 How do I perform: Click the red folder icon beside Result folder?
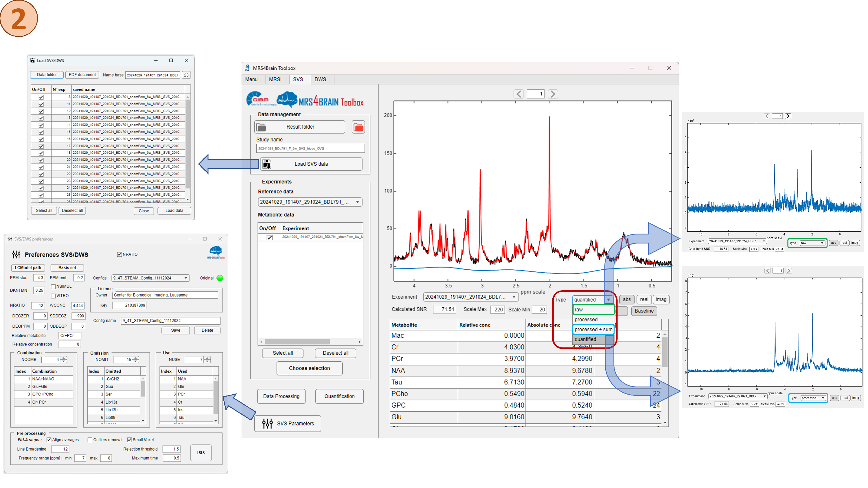358,127
